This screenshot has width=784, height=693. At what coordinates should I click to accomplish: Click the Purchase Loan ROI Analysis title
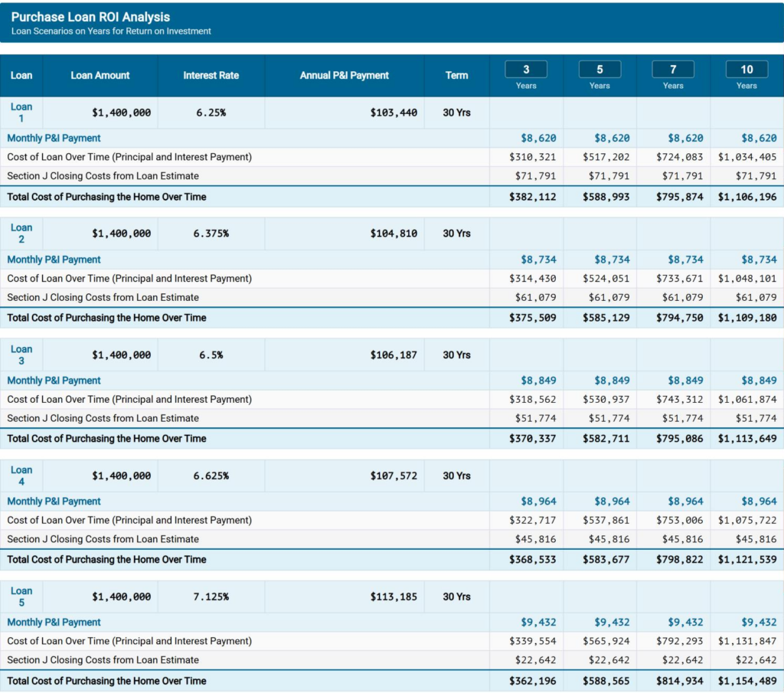click(90, 17)
